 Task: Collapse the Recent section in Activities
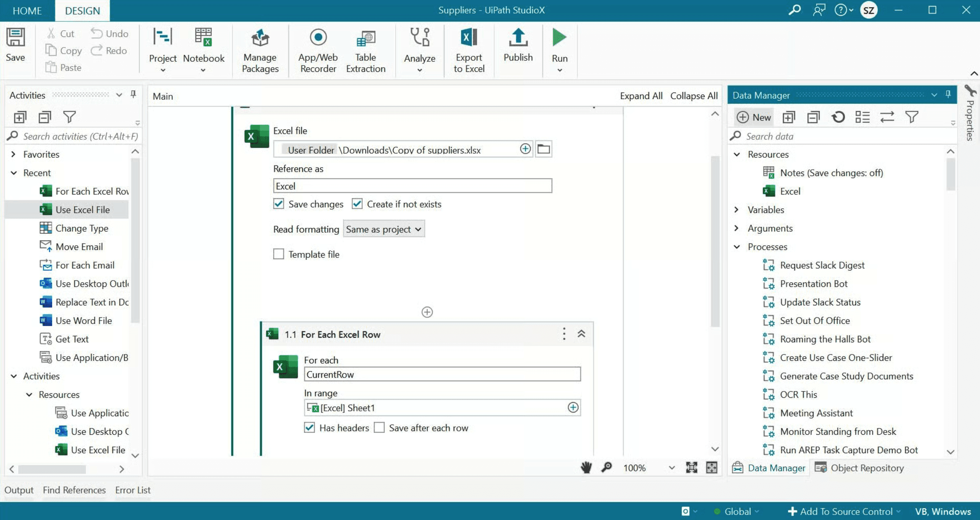tap(13, 173)
